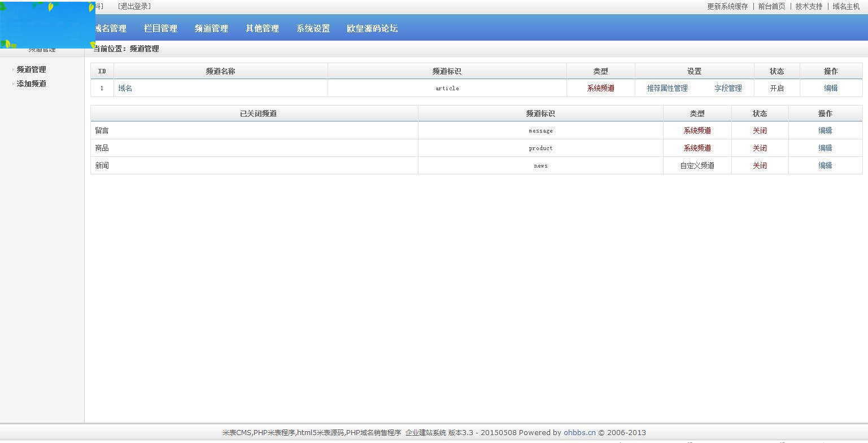
Task: Click the site logo in the top-left corner
Action: coord(47,24)
